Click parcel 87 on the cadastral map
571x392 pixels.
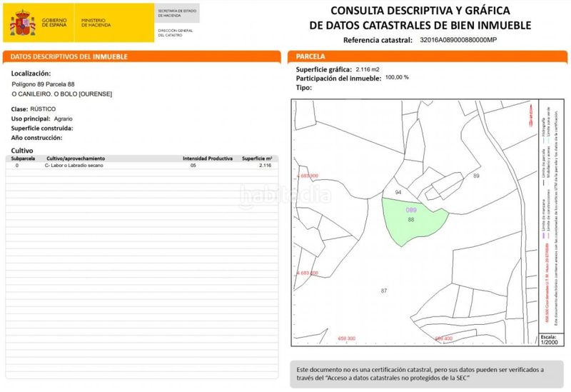[x=384, y=291]
